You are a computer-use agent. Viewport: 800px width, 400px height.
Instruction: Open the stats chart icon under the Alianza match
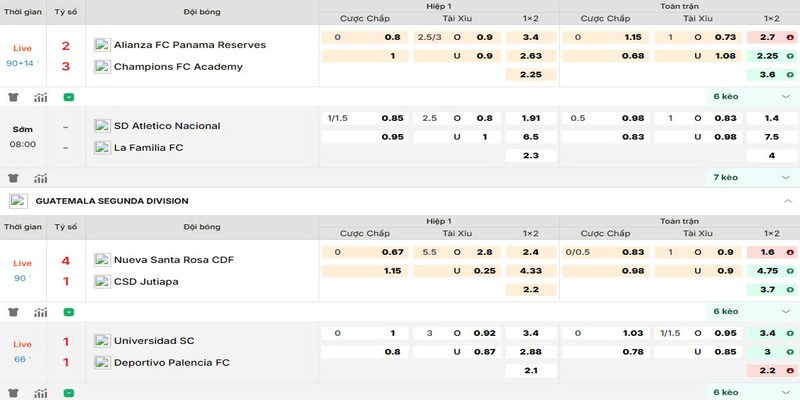41,97
